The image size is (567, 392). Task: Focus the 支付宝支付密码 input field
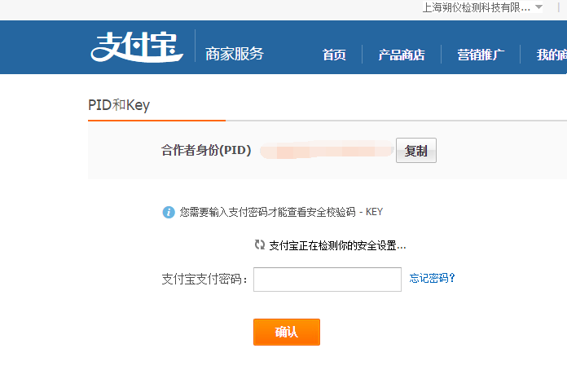pyautogui.click(x=327, y=280)
